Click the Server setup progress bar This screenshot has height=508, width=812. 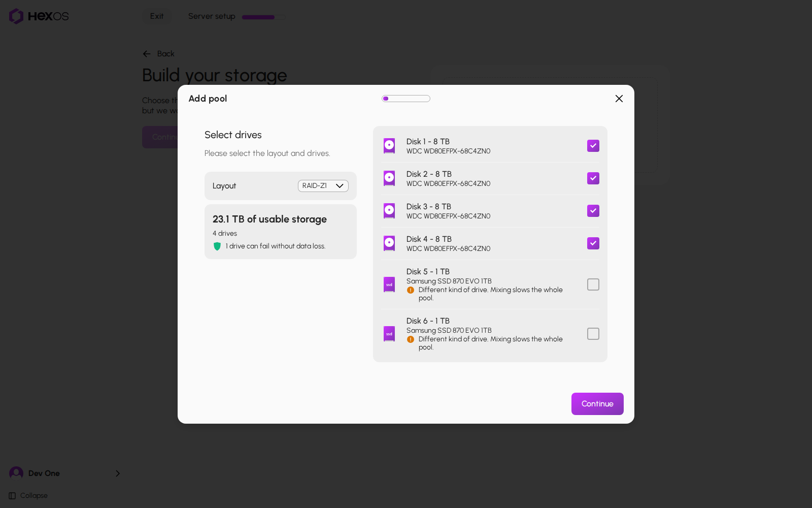[x=263, y=17]
